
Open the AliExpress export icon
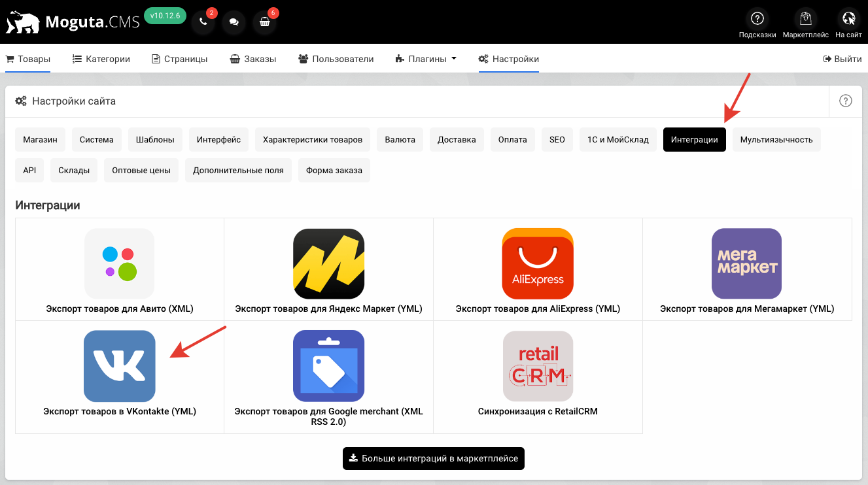pos(538,264)
